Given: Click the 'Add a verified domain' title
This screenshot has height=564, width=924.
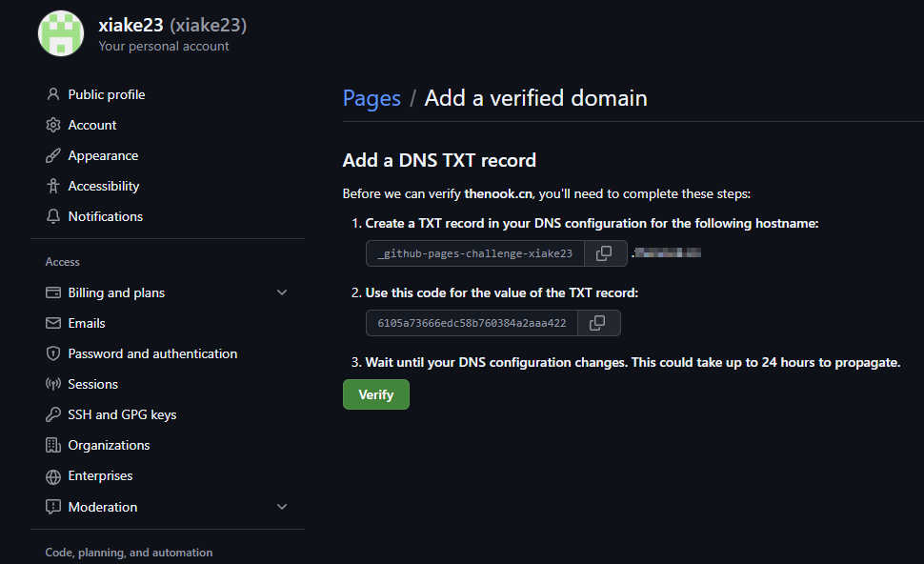Looking at the screenshot, I should click(535, 98).
